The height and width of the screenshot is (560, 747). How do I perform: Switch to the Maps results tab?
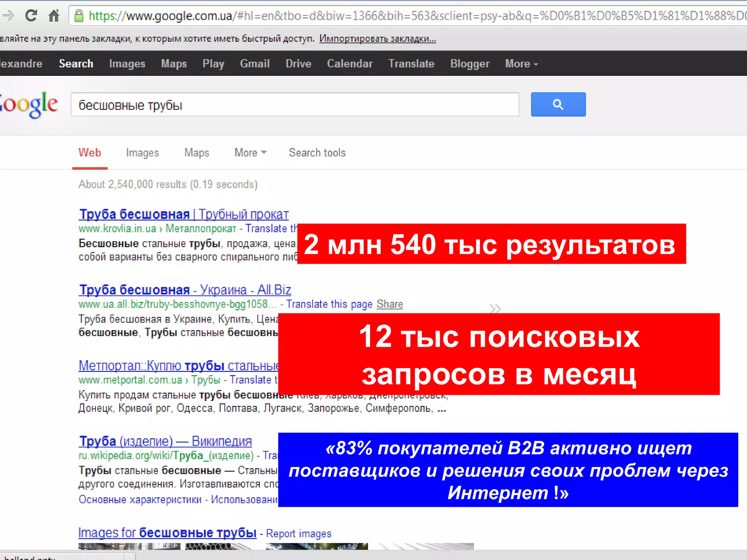[197, 153]
